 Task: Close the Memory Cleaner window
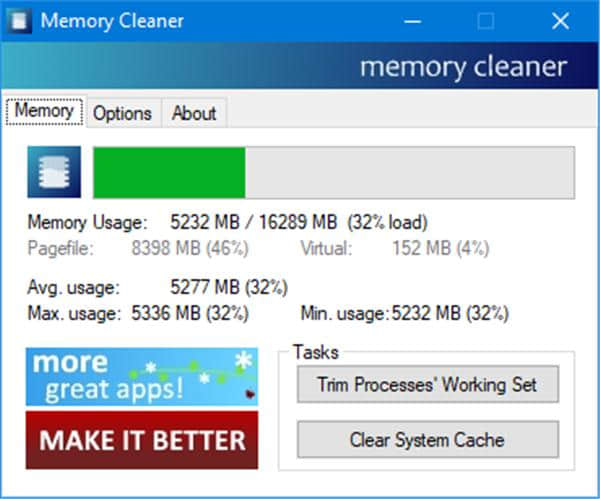560,20
